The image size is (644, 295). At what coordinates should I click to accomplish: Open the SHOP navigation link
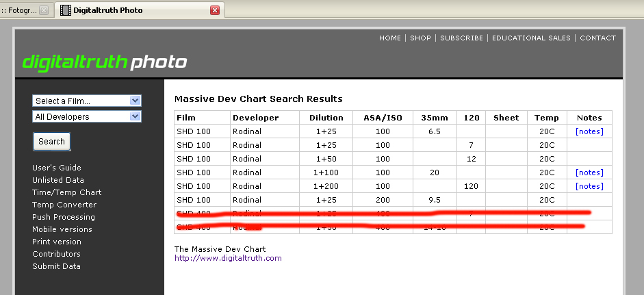point(420,38)
